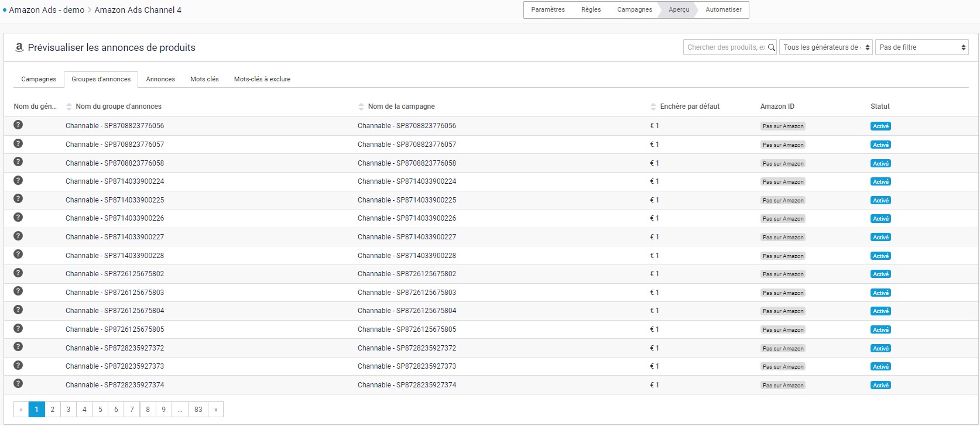Click the pagination ellipsis button
Viewport: 980px width, 426px height.
tap(180, 409)
